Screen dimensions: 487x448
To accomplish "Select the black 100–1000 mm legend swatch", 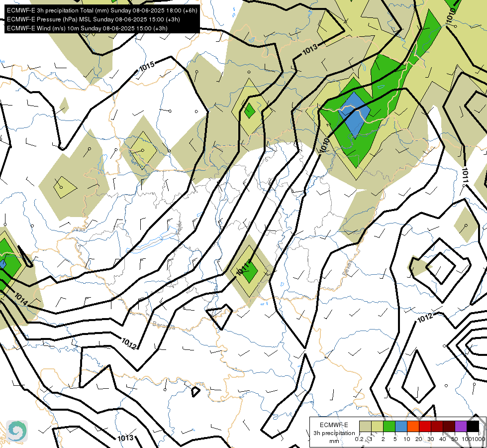I will click(473, 426).
